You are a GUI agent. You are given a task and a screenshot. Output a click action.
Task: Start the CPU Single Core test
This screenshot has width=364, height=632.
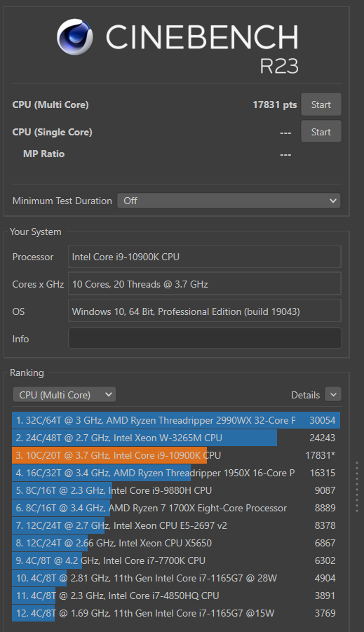click(x=321, y=132)
